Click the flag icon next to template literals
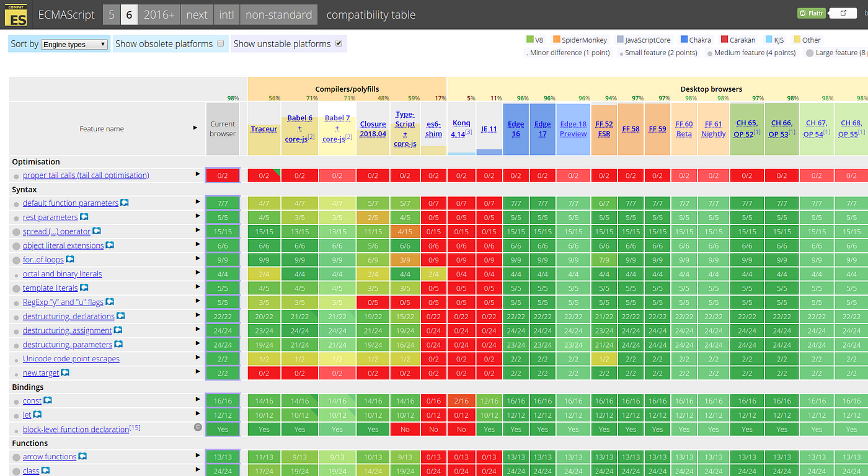Screen dimensions: 868x476 click(84, 288)
